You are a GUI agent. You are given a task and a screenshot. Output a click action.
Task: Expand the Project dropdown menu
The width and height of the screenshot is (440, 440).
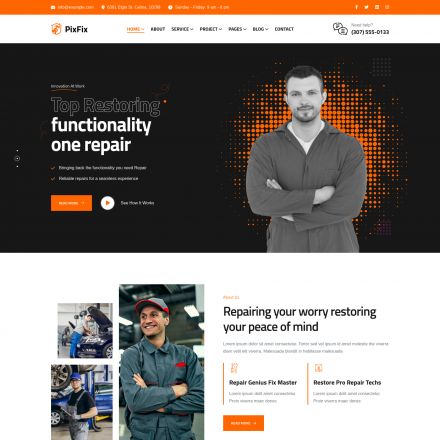point(211,29)
